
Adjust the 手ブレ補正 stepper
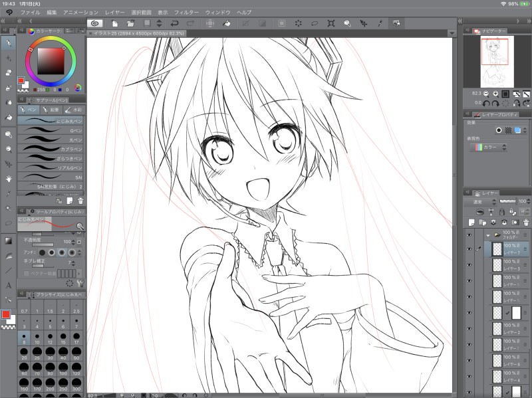73,263
